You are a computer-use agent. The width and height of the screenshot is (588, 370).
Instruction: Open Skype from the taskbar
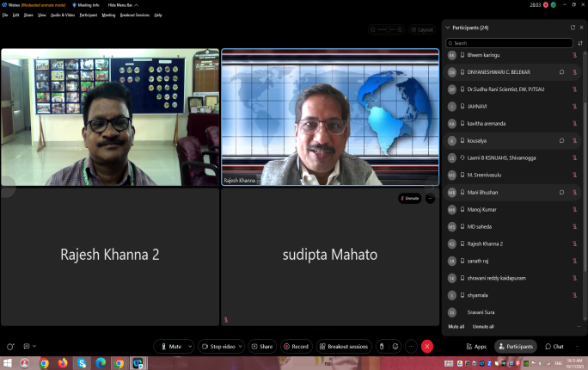pos(82,363)
